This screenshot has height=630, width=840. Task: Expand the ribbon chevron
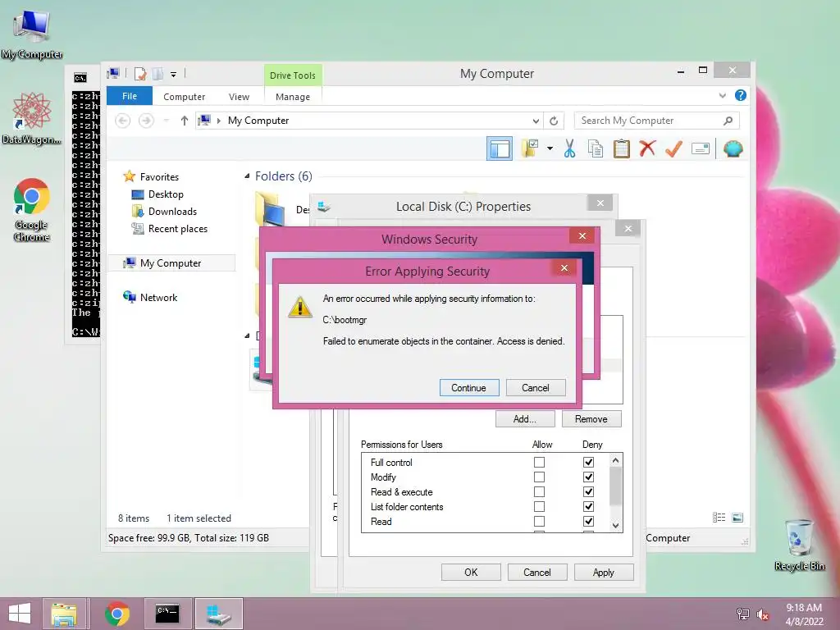(722, 96)
